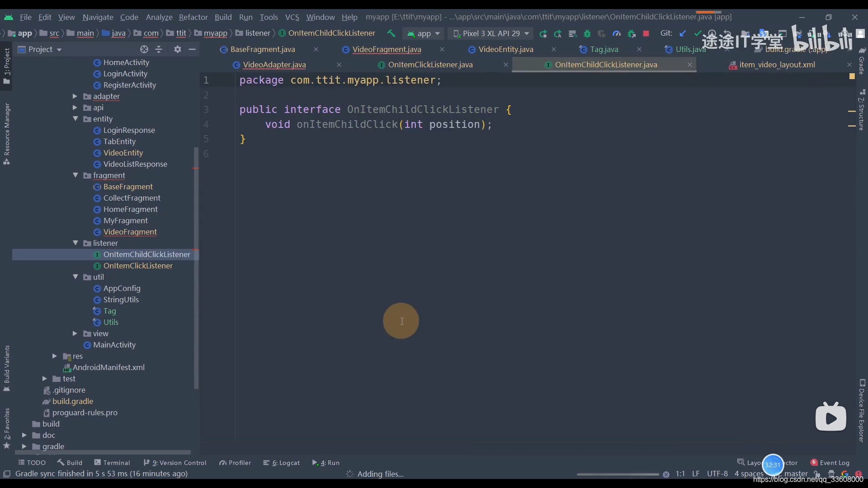The image size is (868, 488).
Task: Open the Build tool window
Action: (70, 463)
